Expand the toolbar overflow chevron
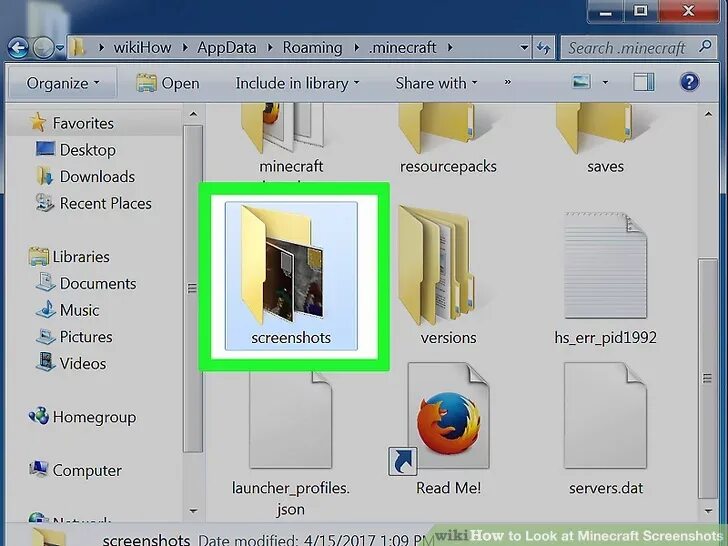Screen dimensions: 728x546 (x=507, y=83)
